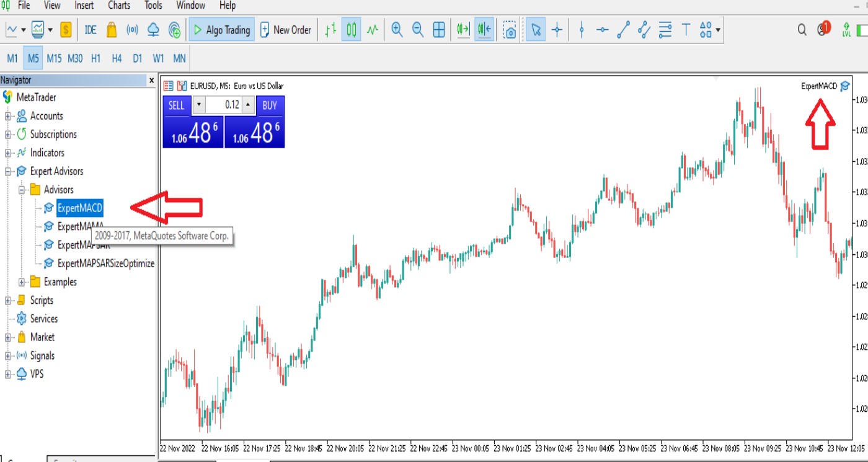Toggle the Algo Trading button
Viewport: 868px width, 462px height.
click(221, 30)
